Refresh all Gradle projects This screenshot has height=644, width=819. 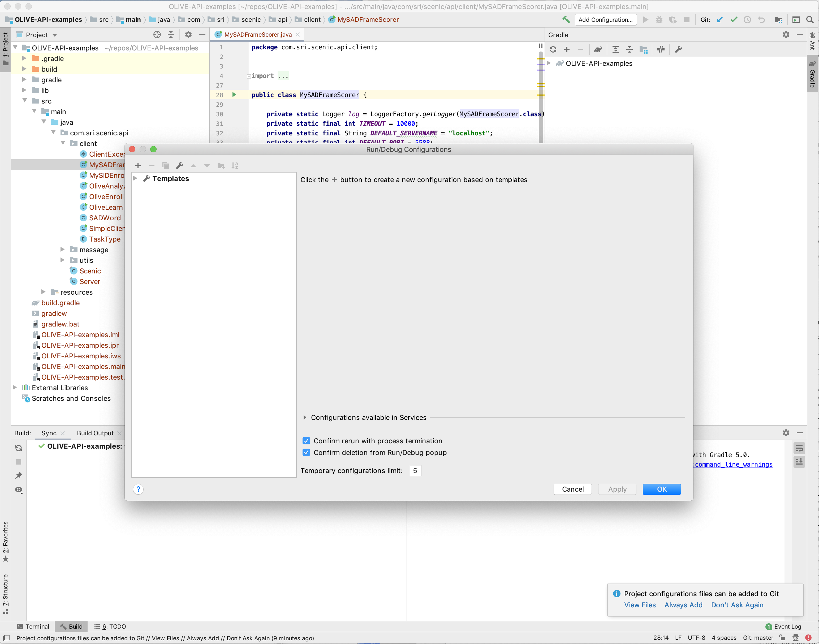click(x=553, y=49)
